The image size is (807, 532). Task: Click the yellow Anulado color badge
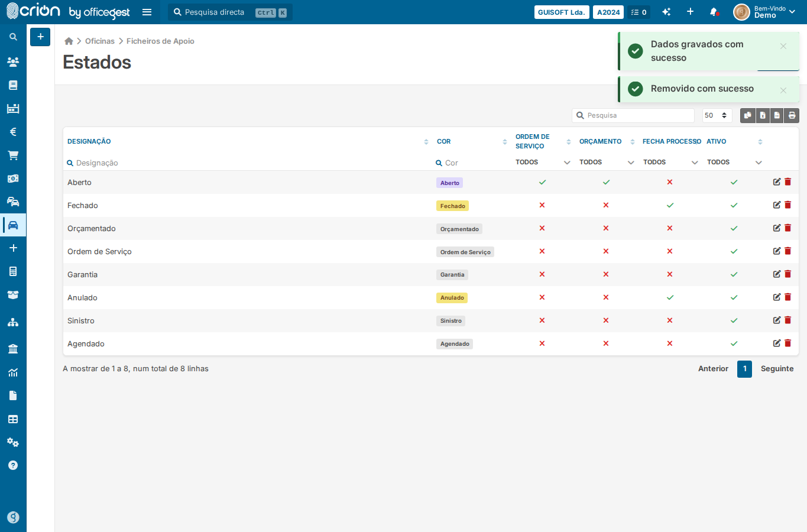tap(452, 297)
